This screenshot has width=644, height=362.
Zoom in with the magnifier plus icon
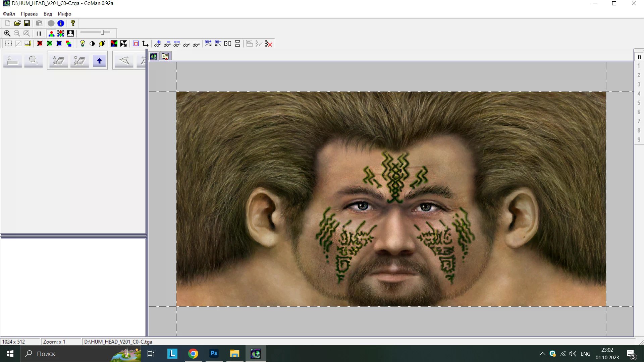(x=7, y=33)
